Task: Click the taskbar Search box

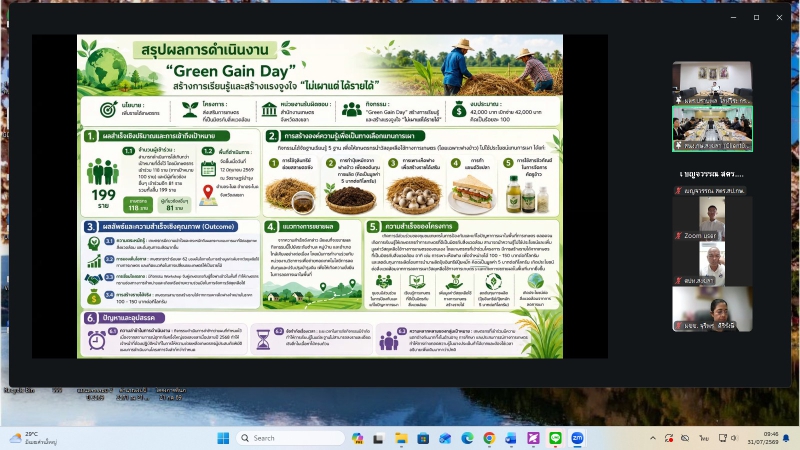Action: 290,438
